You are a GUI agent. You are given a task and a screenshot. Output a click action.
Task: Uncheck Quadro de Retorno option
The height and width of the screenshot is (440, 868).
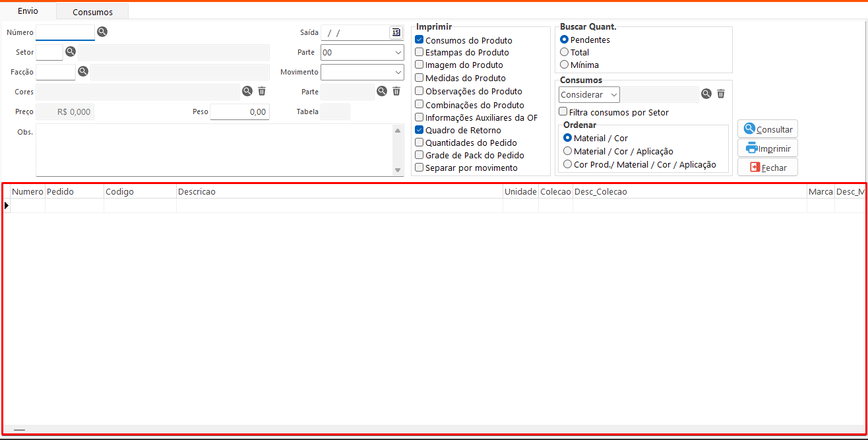[419, 130]
